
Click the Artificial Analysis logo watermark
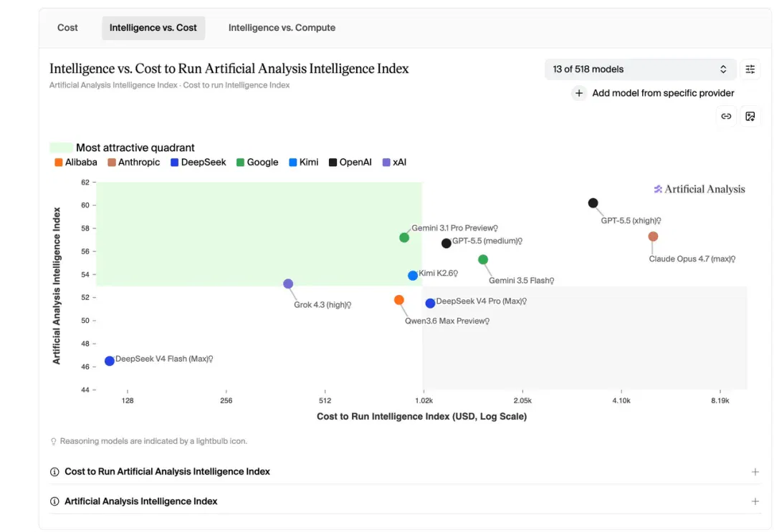(x=699, y=189)
